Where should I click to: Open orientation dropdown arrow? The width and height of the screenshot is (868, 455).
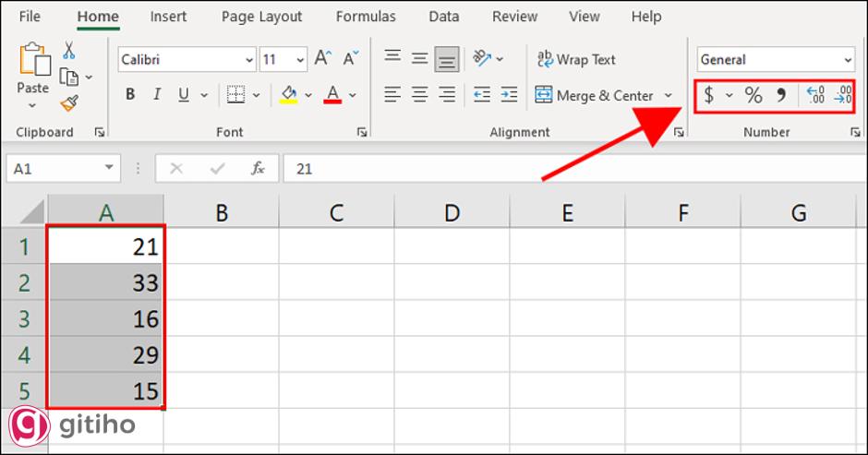coord(500,58)
